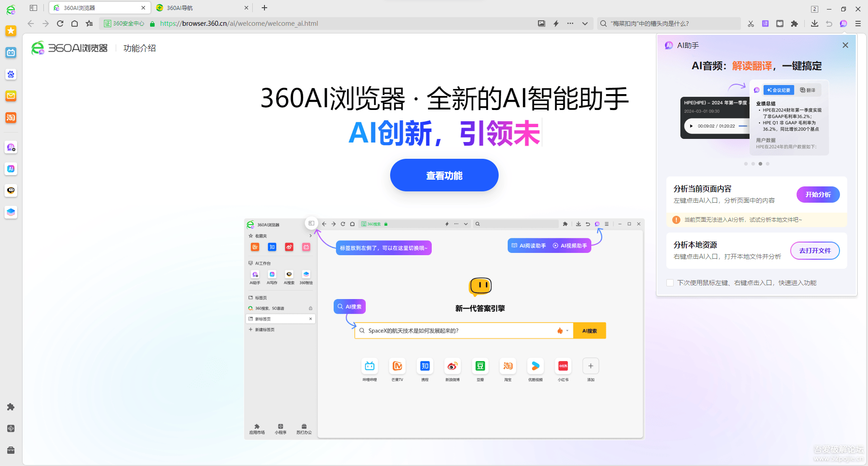868x466 pixels.
Task: Click the lightning speed mode icon
Action: (x=556, y=24)
